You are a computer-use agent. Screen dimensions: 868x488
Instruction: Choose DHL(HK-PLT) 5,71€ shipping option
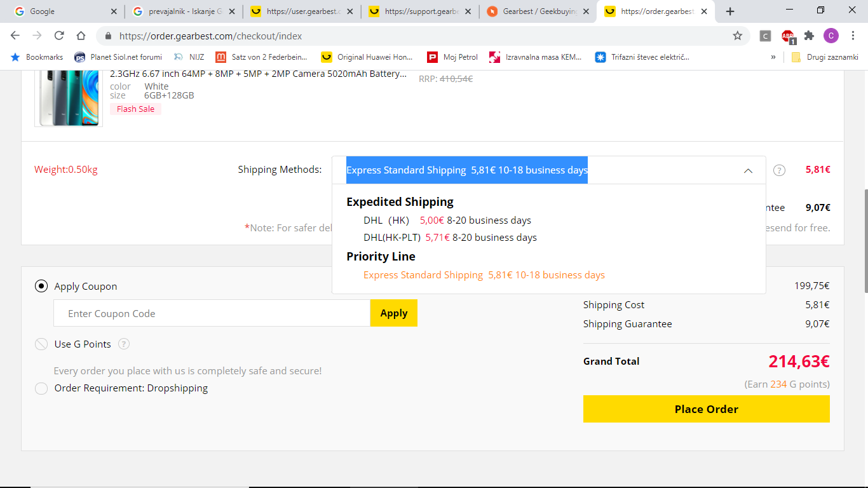[x=450, y=238]
